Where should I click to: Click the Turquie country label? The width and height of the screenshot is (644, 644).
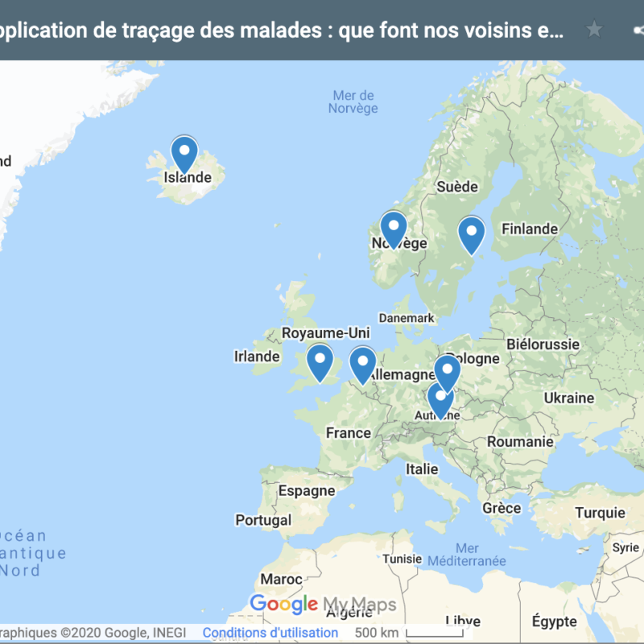(x=600, y=513)
